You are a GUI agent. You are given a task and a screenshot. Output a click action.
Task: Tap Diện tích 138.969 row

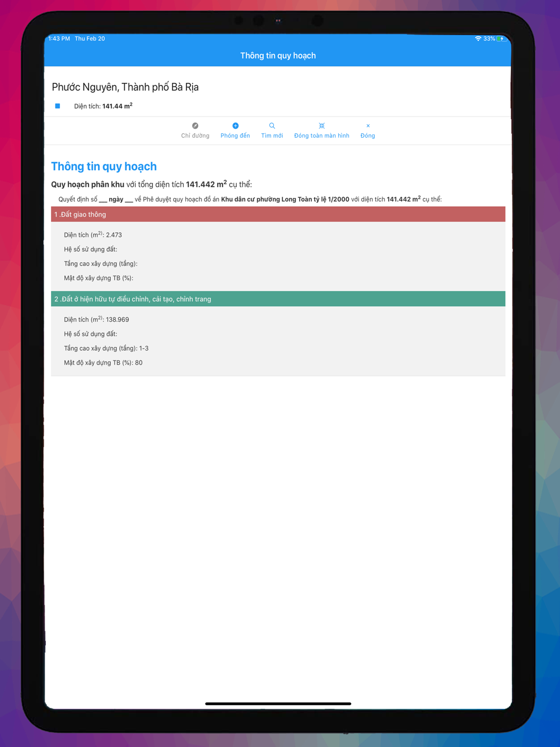tap(96, 319)
